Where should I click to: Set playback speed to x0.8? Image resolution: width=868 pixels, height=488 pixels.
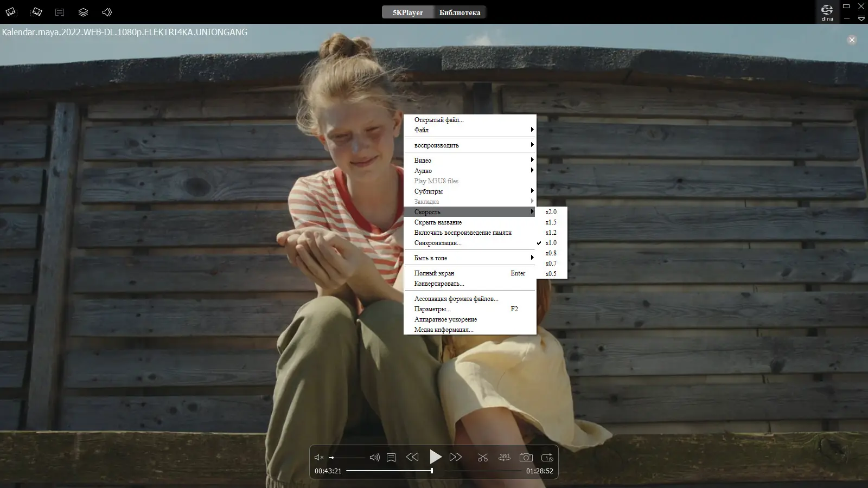point(551,253)
